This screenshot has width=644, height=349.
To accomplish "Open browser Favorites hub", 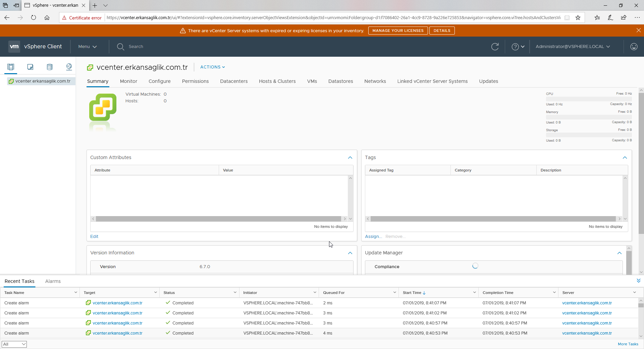I will [x=597, y=17].
